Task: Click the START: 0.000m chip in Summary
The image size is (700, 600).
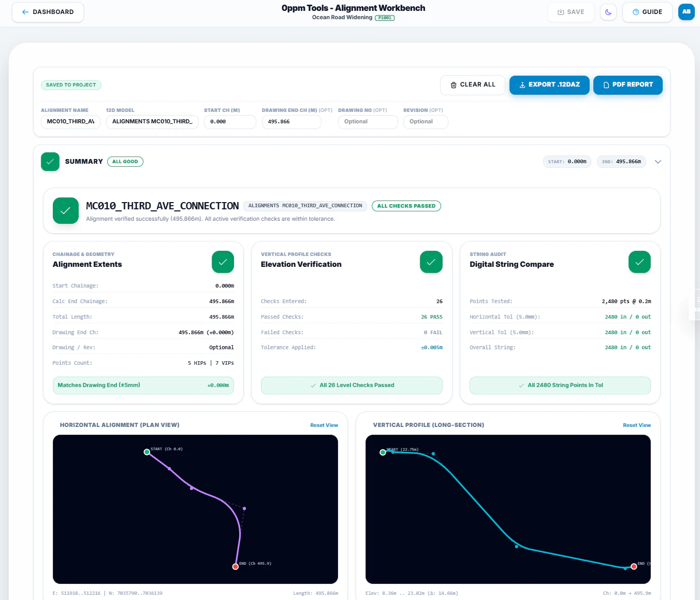Action: click(x=567, y=162)
